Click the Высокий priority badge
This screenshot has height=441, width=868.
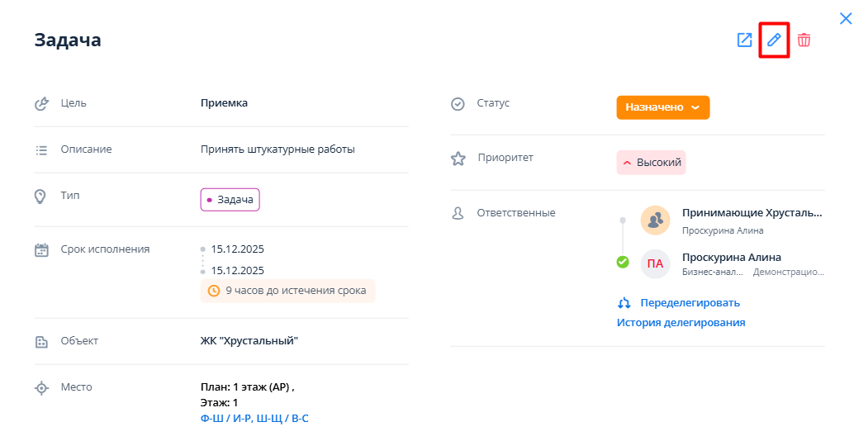click(x=651, y=163)
